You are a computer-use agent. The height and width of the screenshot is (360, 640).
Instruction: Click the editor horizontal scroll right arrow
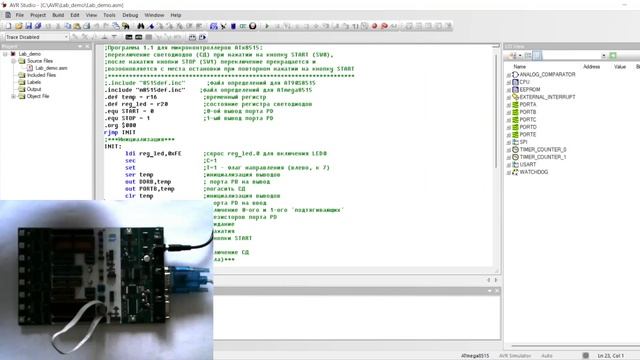[496, 280]
